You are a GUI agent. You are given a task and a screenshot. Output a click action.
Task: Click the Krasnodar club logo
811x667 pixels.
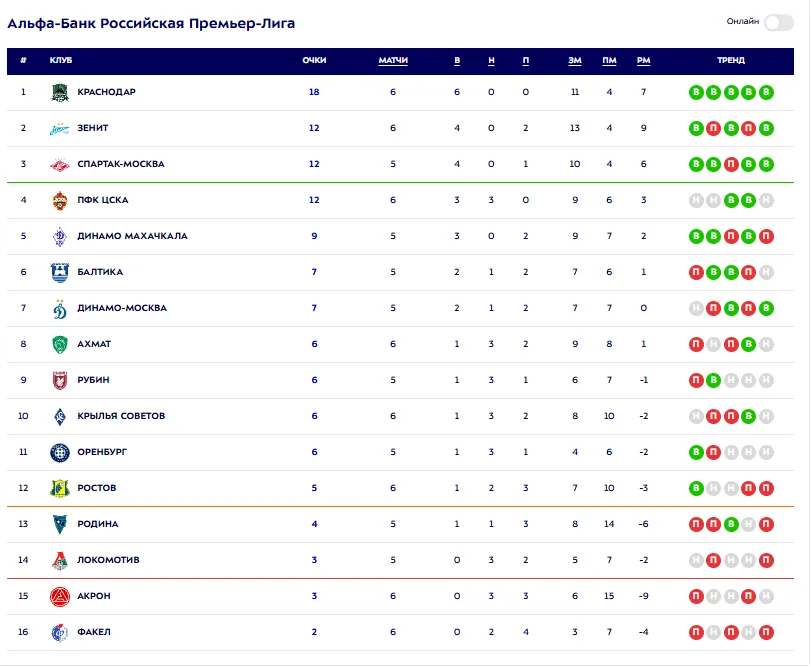[x=60, y=93]
